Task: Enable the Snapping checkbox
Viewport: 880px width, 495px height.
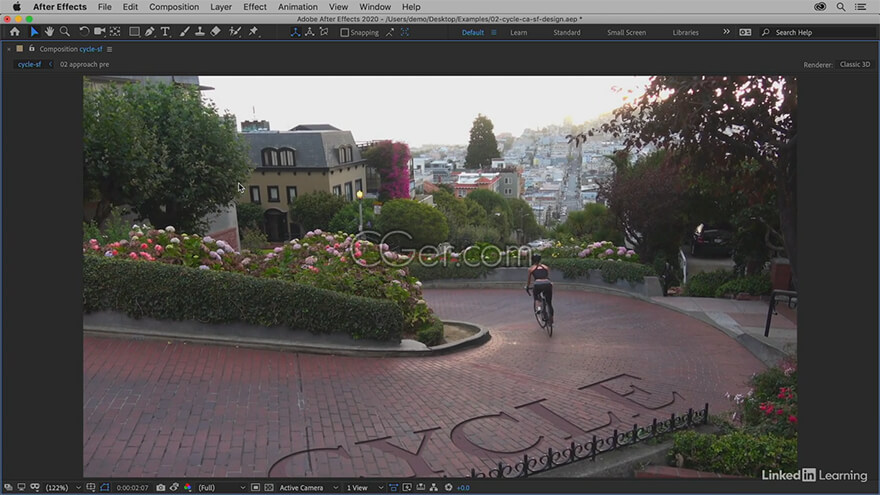Action: tap(345, 33)
